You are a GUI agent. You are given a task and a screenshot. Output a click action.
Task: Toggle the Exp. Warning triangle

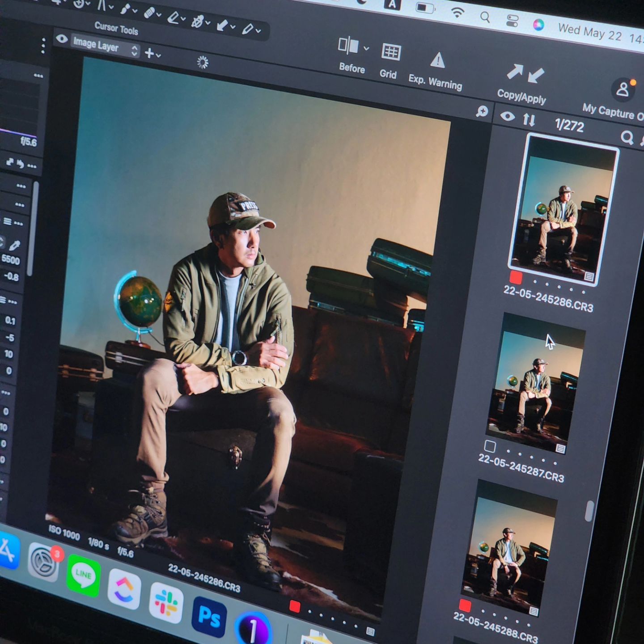(437, 60)
